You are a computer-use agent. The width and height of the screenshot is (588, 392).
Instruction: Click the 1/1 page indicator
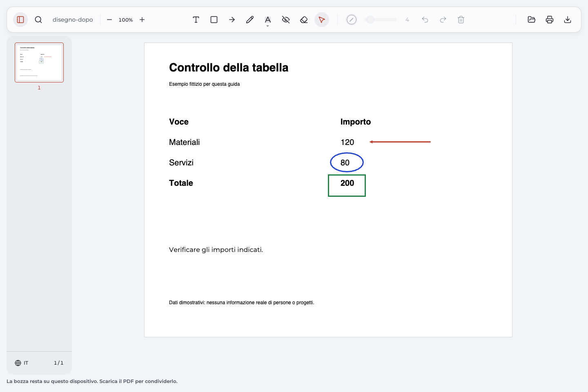tap(58, 363)
